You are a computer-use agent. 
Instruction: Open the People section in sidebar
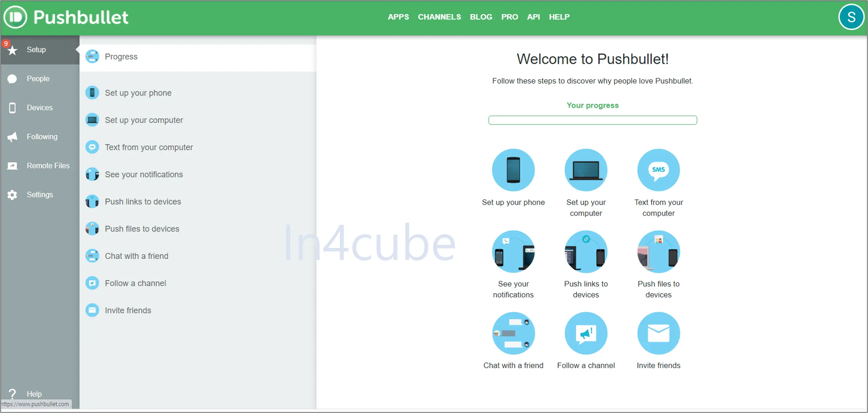(38, 79)
